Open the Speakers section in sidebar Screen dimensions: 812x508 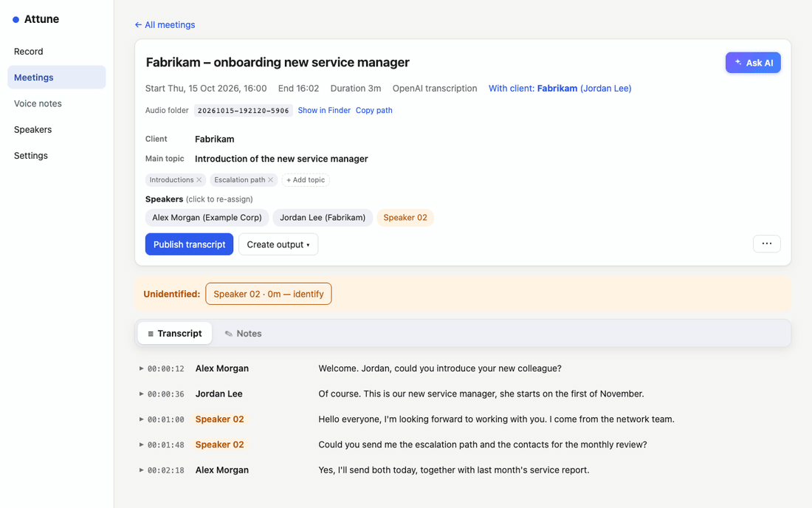(x=56, y=129)
